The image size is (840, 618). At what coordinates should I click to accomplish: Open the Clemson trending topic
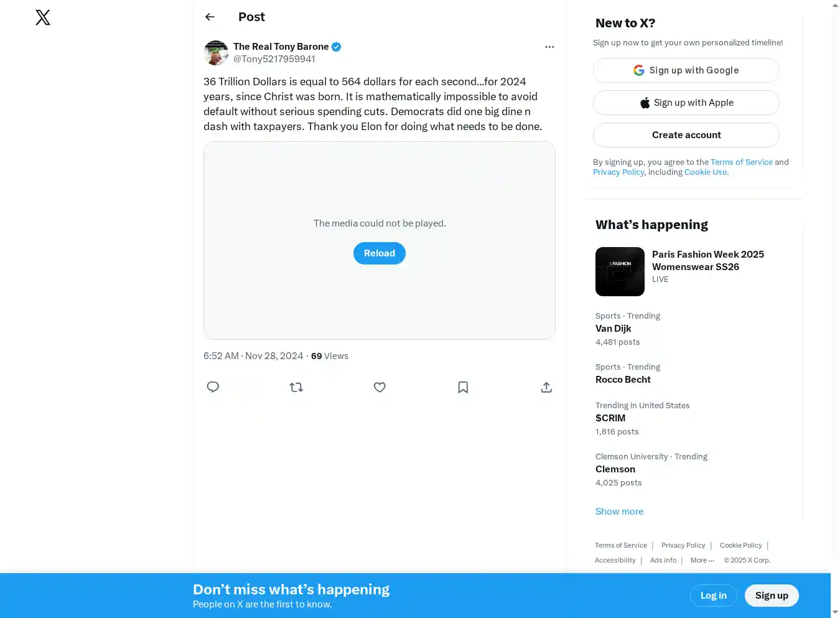point(615,469)
